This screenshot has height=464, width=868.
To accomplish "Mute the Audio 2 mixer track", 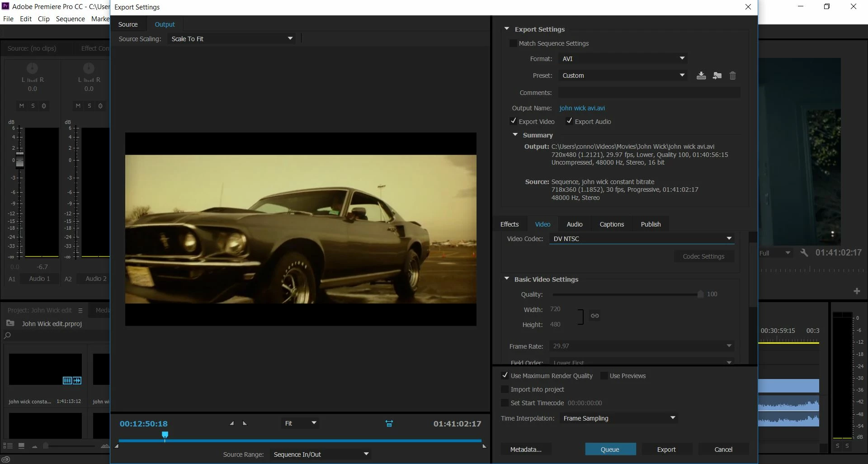I will [x=78, y=106].
